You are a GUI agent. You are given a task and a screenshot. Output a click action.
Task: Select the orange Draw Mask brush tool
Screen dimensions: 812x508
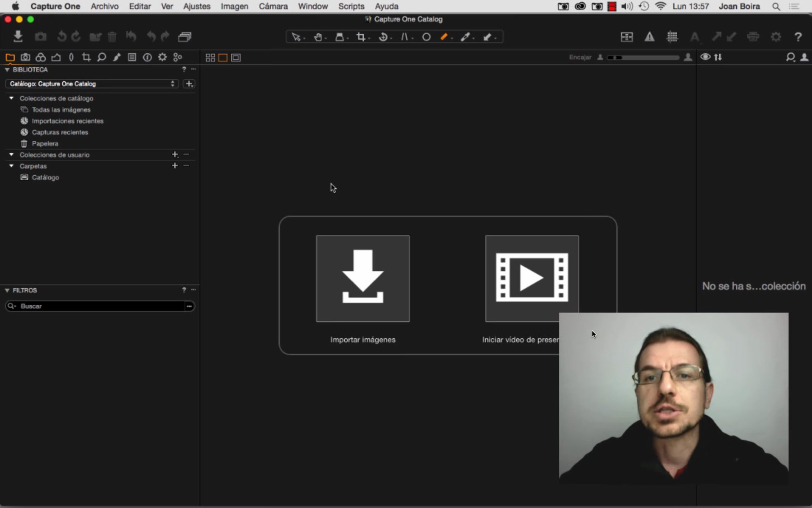(x=444, y=37)
